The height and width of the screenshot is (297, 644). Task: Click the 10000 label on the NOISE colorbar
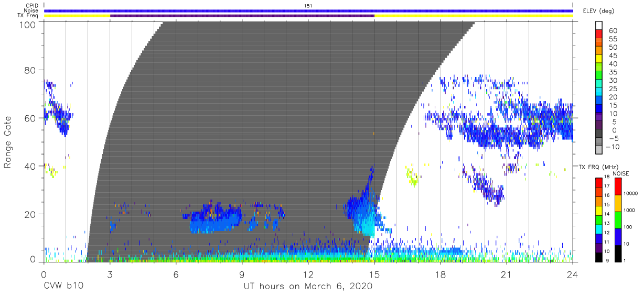[x=630, y=194]
